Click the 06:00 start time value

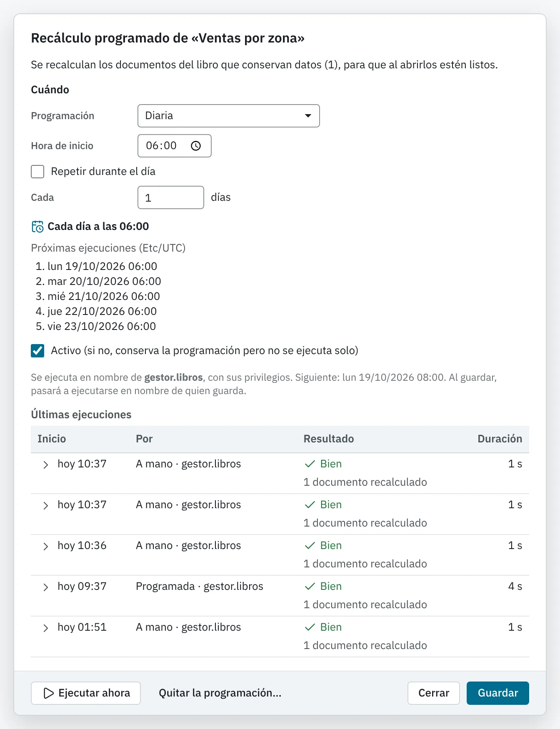(x=161, y=146)
